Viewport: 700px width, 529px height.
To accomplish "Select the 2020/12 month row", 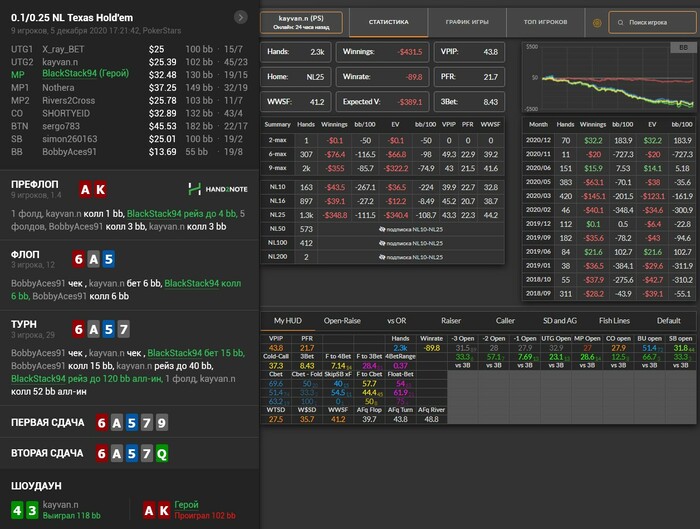I will pos(609,140).
